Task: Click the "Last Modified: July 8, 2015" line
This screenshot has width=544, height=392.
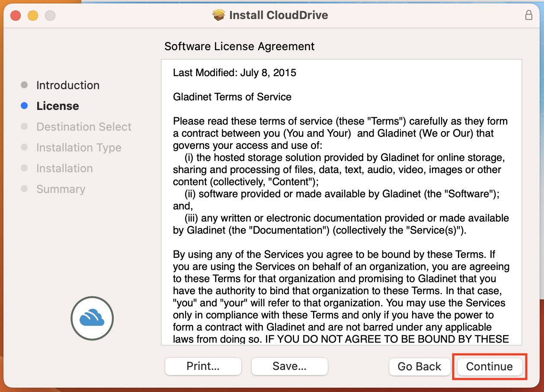Action: pyautogui.click(x=234, y=73)
